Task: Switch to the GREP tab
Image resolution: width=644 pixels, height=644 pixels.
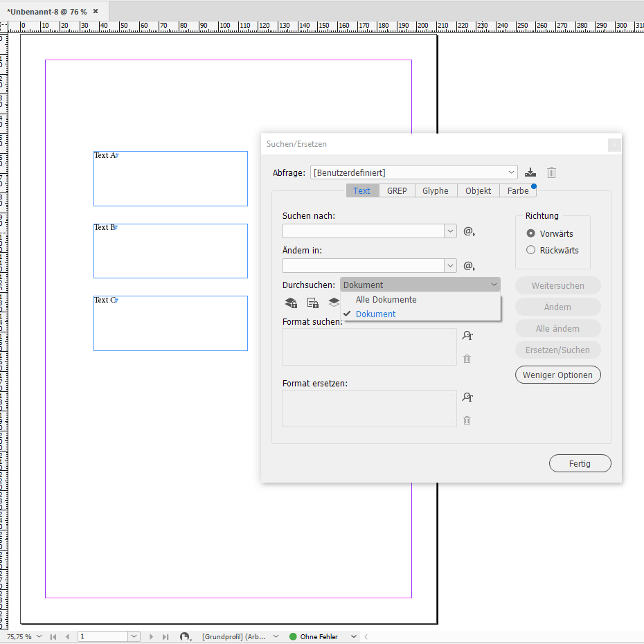Action: [x=397, y=190]
